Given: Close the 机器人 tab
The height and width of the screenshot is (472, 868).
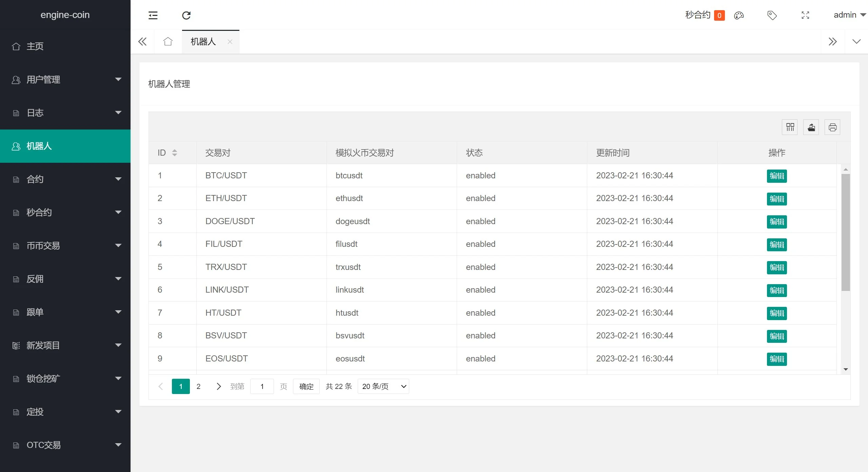Looking at the screenshot, I should click(230, 41).
